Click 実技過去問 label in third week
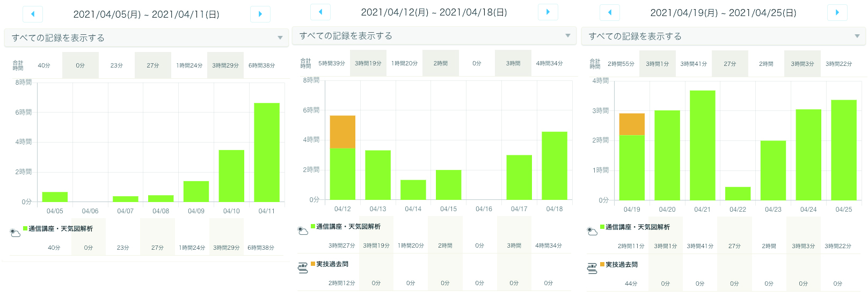 (x=622, y=265)
